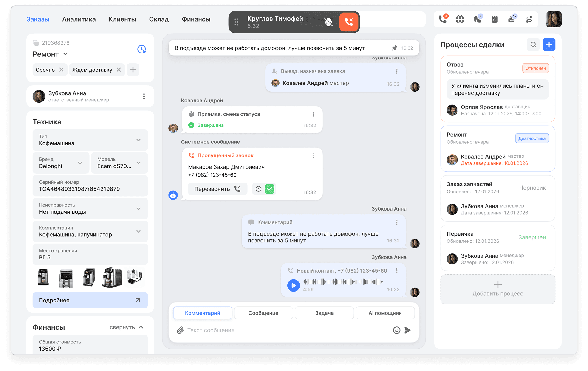Expand the Ремонт status dropdown
The width and height of the screenshot is (588, 371).
(x=65, y=54)
